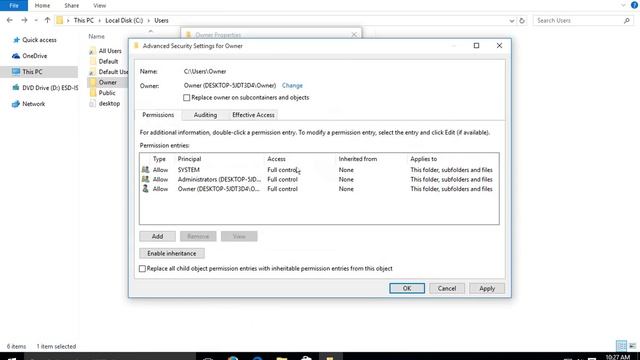
Task: Select the Owner folder in the file list
Action: click(x=107, y=82)
